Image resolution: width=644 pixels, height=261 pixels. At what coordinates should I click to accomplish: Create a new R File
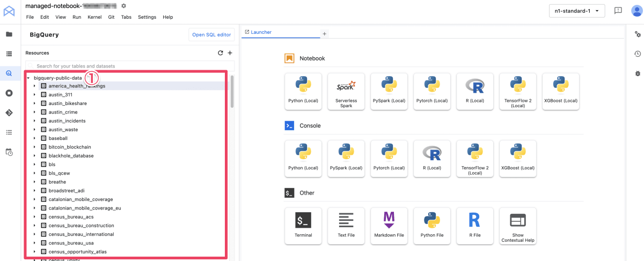475,226
